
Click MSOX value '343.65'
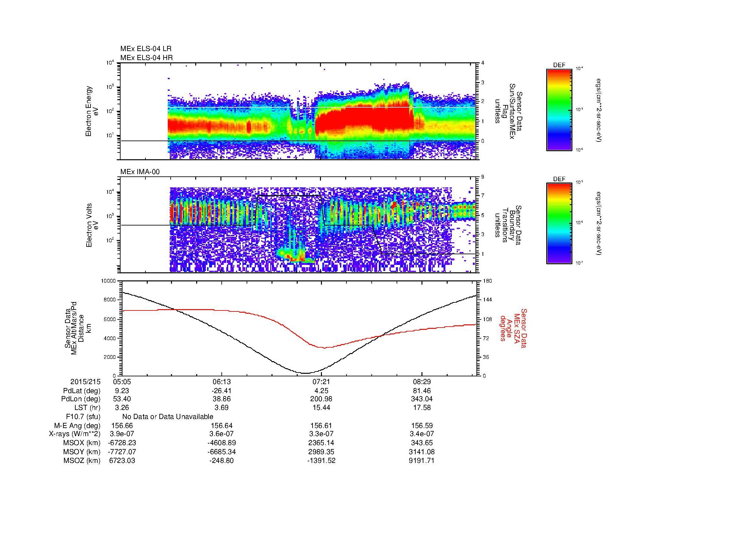421,443
